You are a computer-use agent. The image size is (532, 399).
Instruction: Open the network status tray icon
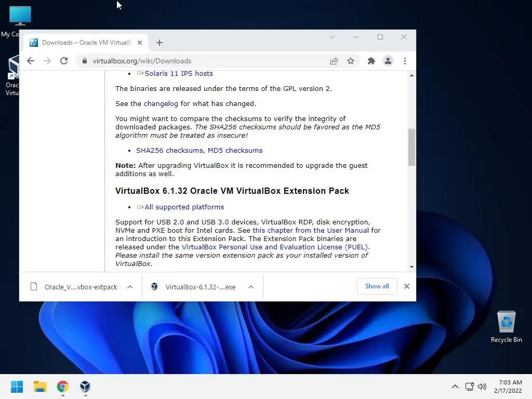[469, 387]
